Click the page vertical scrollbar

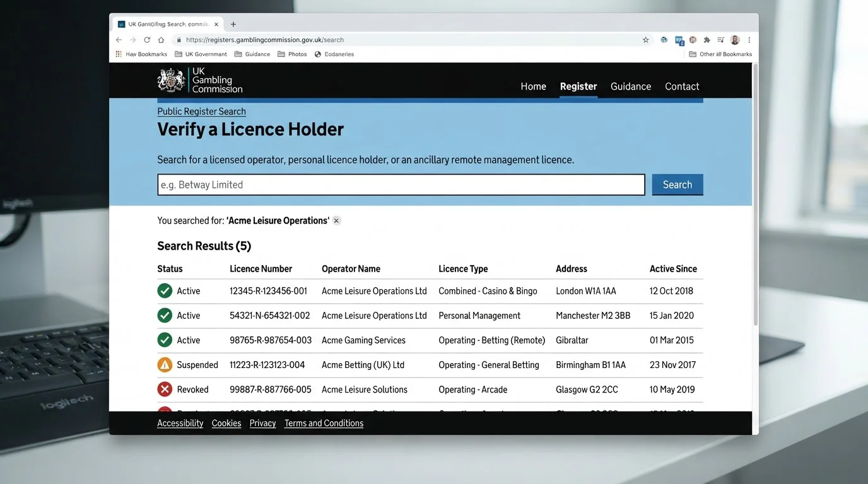[755, 195]
